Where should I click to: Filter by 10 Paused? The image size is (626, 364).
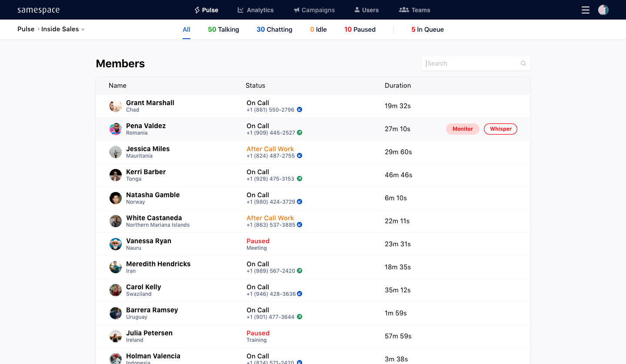tap(360, 30)
